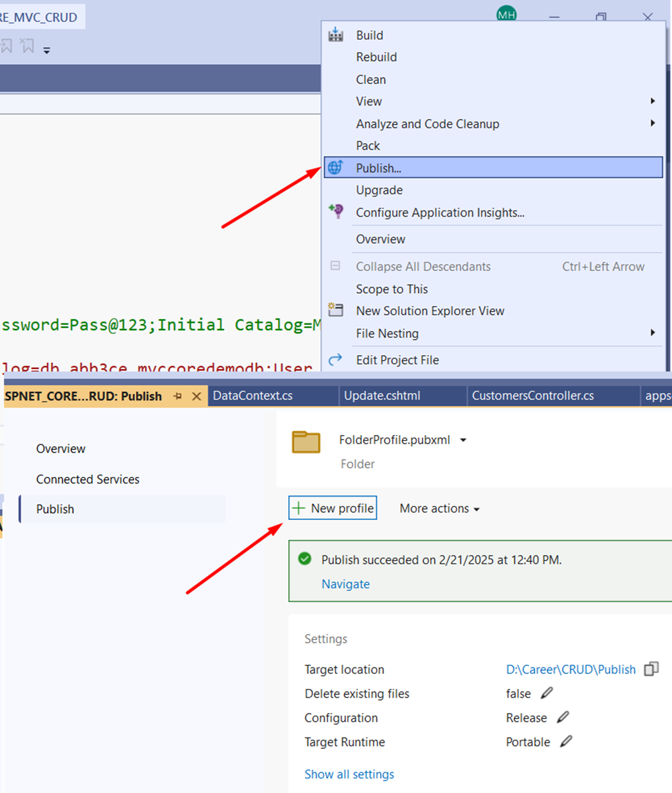Expand the More actions dropdown
This screenshot has height=793, width=672.
(x=439, y=508)
